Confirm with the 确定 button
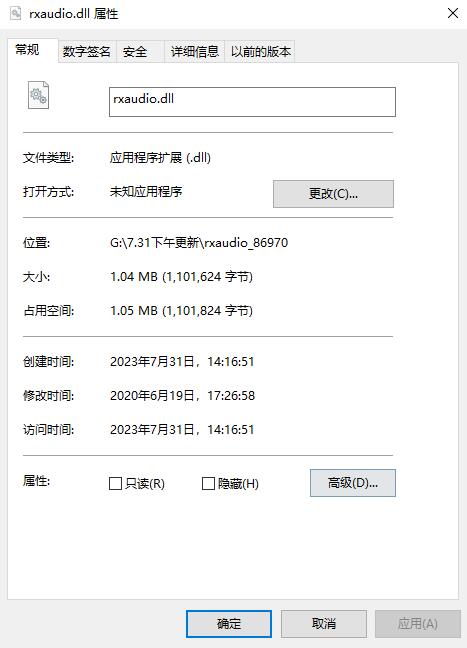This screenshot has width=467, height=648. pos(229,624)
